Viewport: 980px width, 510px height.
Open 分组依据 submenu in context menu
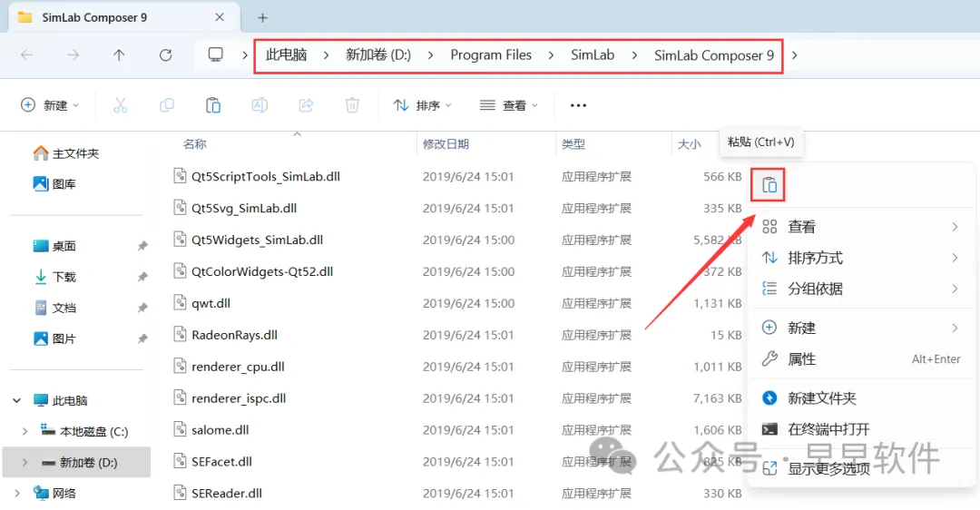[862, 289]
